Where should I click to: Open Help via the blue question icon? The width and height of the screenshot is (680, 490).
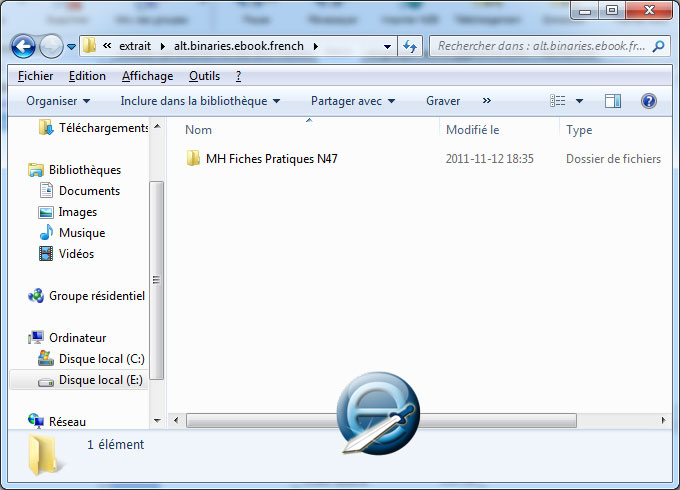(x=648, y=101)
